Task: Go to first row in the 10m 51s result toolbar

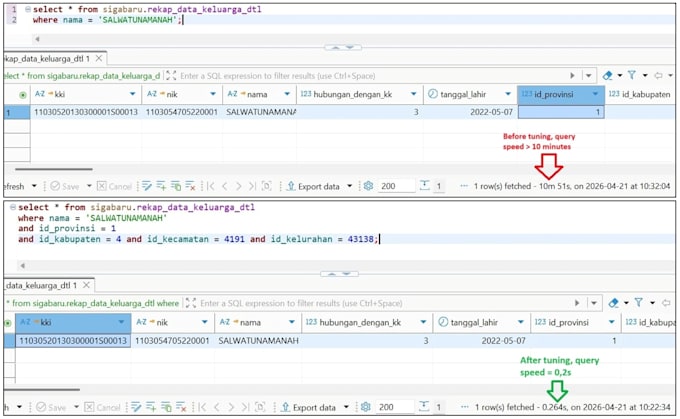Action: click(x=211, y=187)
